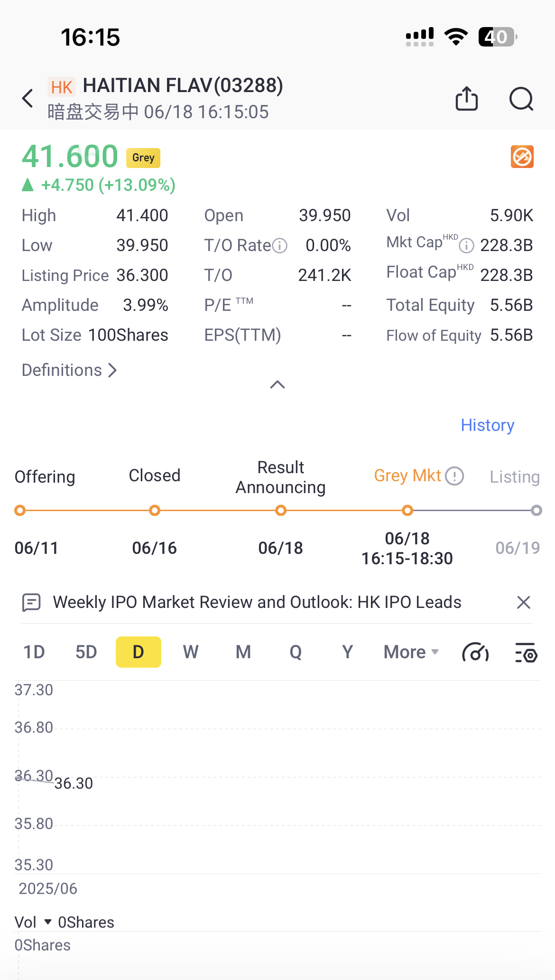Tap the news message icon

[31, 602]
